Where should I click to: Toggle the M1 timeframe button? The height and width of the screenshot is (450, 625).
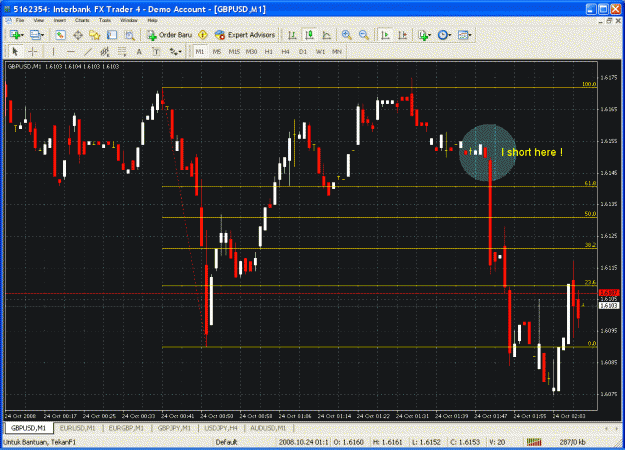(x=200, y=51)
